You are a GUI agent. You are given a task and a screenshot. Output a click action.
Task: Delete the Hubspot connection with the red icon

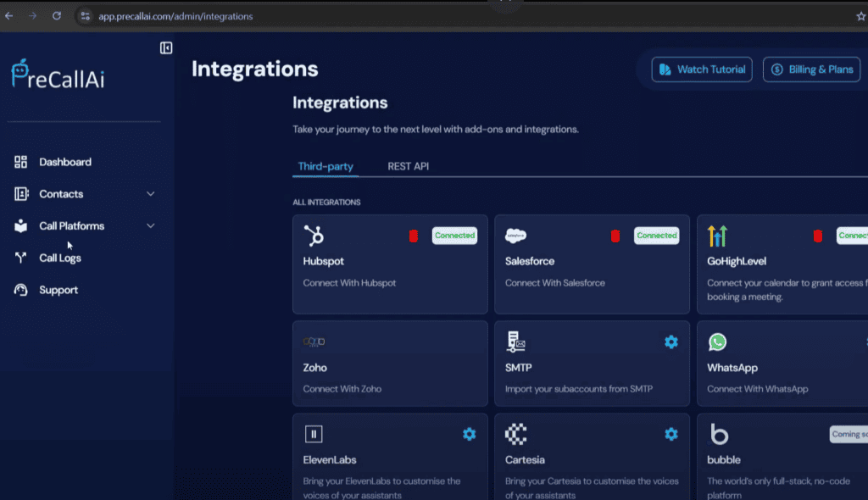414,236
